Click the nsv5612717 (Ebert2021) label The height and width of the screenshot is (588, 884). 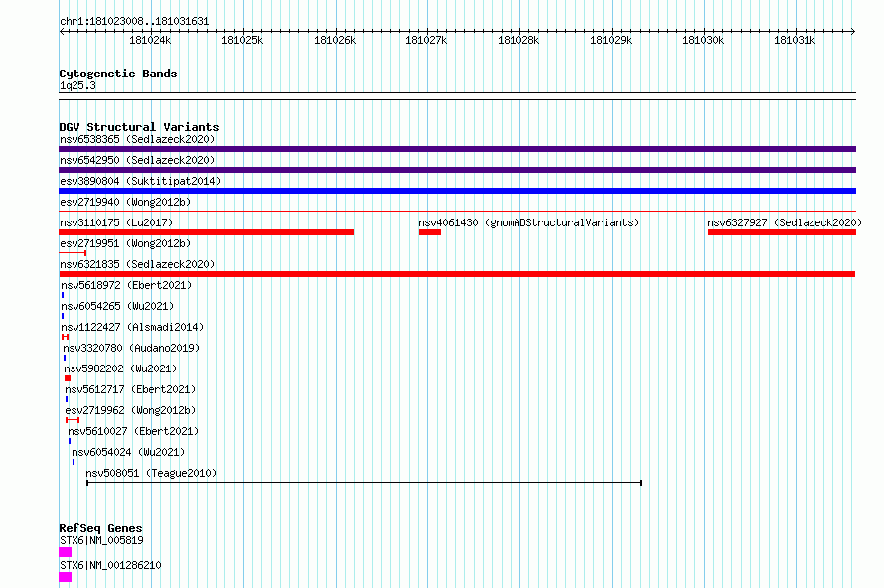pos(130,389)
